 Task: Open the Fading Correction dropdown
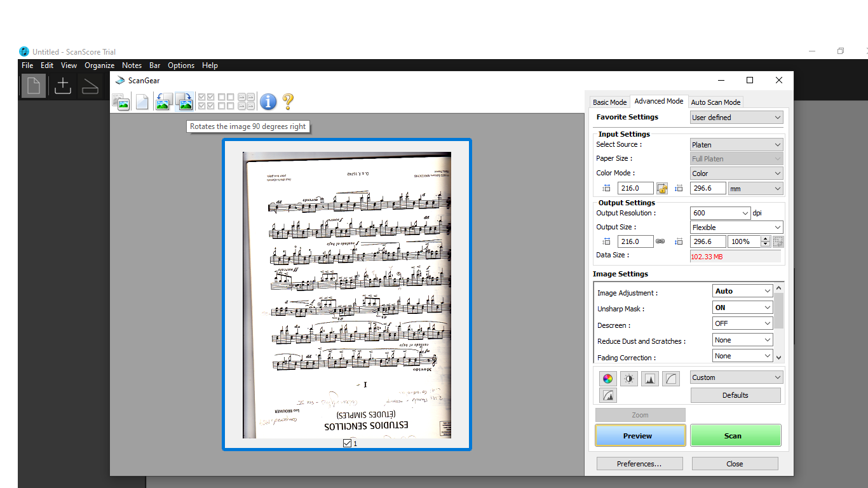pos(743,356)
